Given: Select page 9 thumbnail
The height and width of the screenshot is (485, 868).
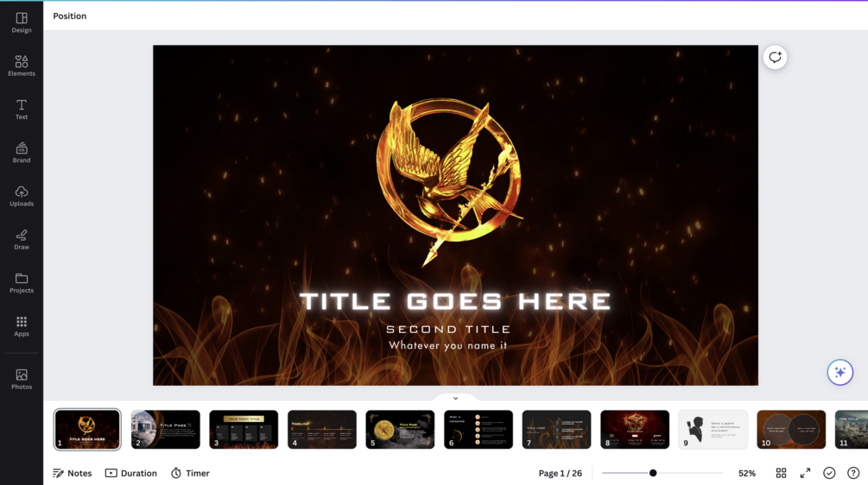Looking at the screenshot, I should point(713,429).
